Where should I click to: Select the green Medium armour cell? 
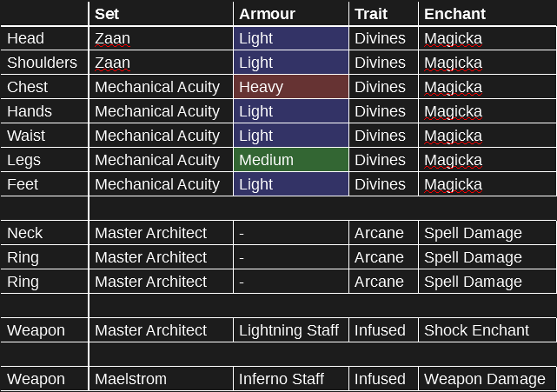click(291, 160)
